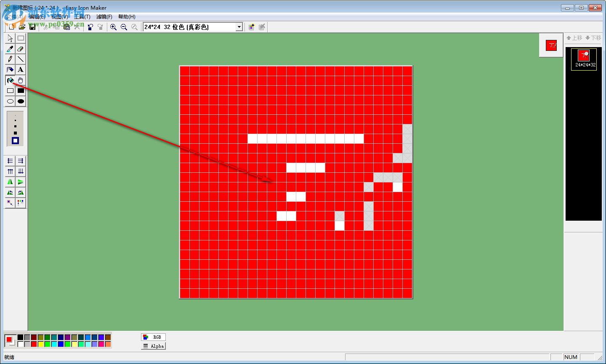Open the 滤镜 filter menu
Image resolution: width=606 pixels, height=364 pixels.
(104, 16)
